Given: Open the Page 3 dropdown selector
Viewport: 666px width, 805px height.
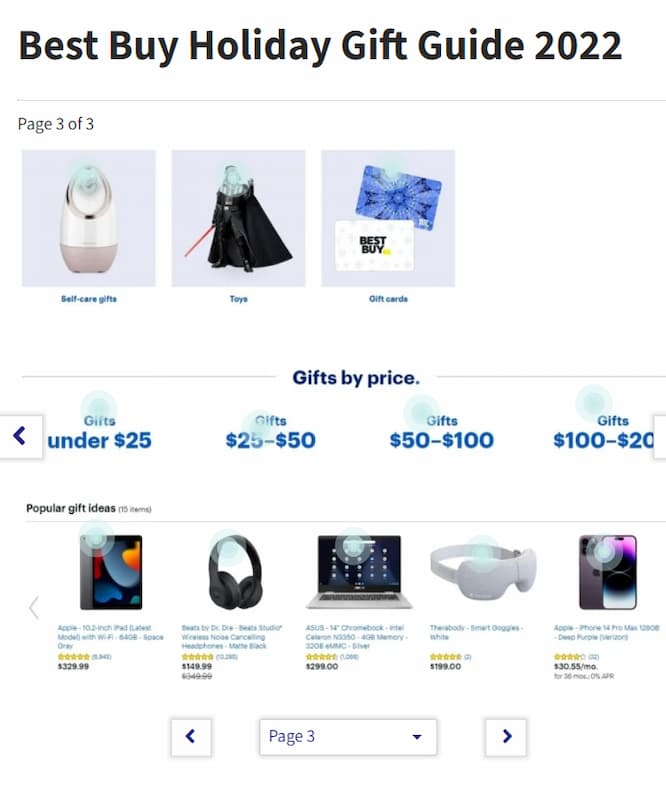Looking at the screenshot, I should [348, 737].
